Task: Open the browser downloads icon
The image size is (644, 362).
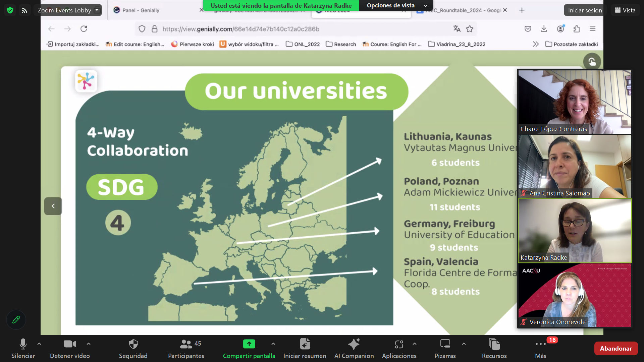Action: click(x=544, y=29)
